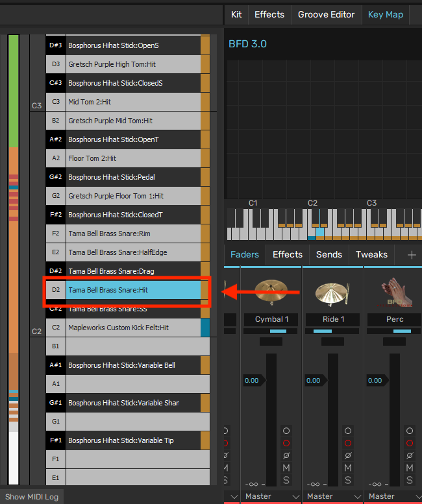Open Cymbal 1 Master output dropdown
The height and width of the screenshot is (504, 422).
[271, 496]
